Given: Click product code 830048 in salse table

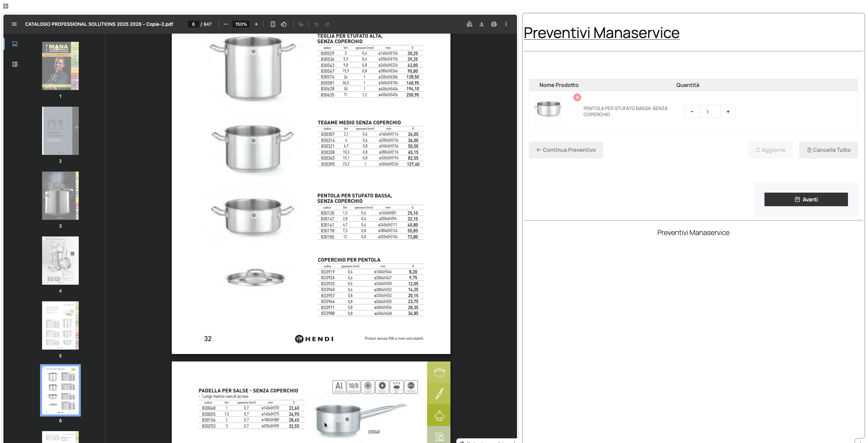Looking at the screenshot, I should point(209,408).
